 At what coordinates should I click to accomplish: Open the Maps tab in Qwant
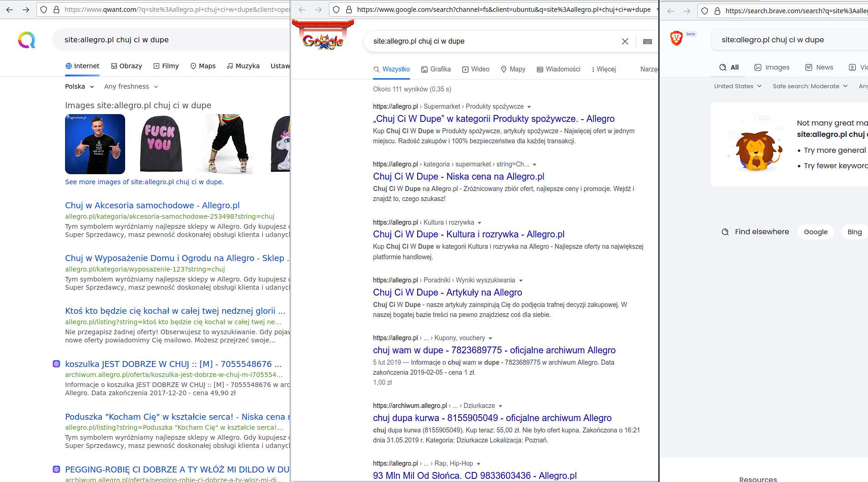[203, 66]
